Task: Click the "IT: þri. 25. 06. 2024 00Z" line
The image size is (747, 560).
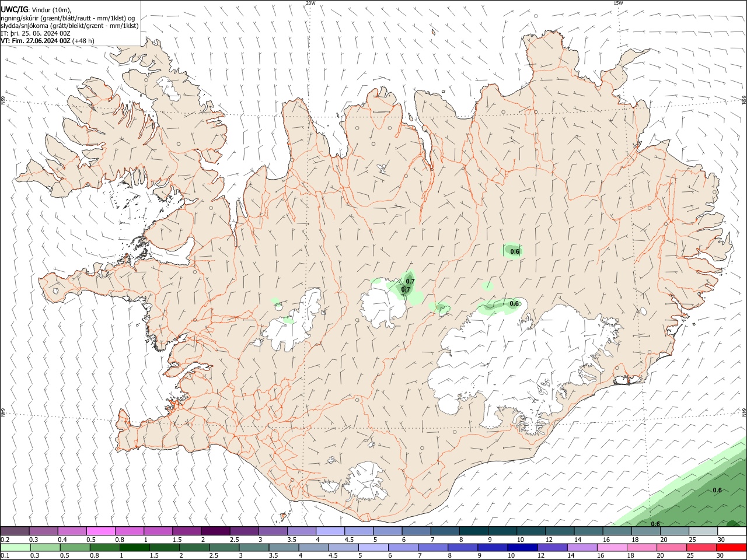Action: point(36,33)
